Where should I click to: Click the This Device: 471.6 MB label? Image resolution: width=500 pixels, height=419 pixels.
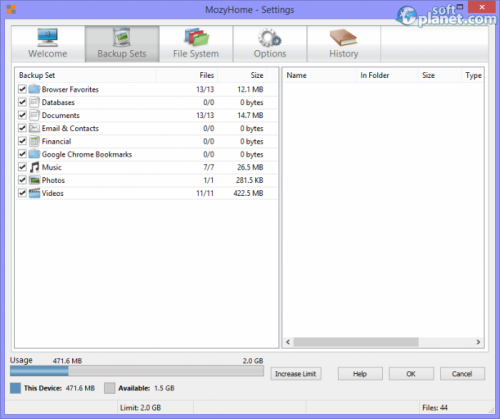[x=59, y=388]
